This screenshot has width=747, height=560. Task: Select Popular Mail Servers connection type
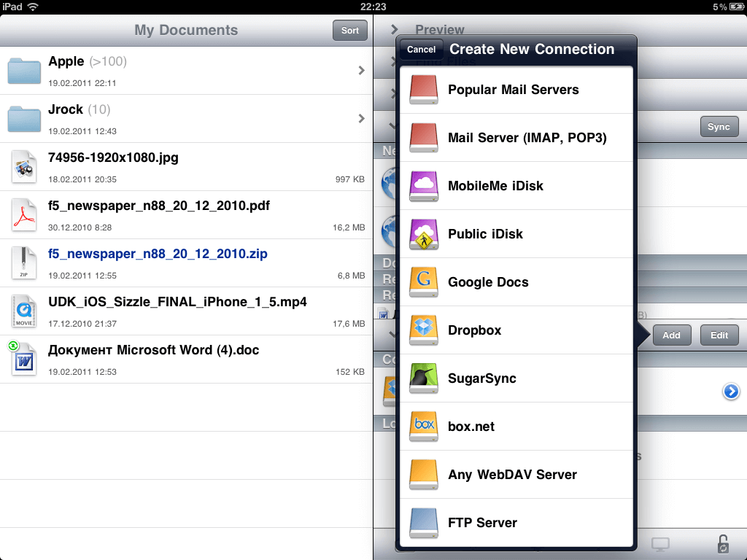[x=516, y=90]
